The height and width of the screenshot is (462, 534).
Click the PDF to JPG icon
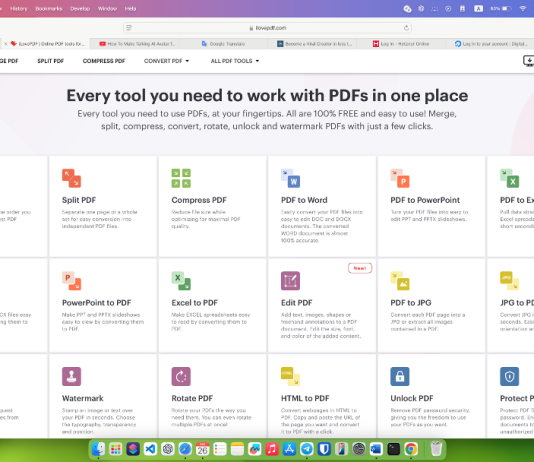400,281
